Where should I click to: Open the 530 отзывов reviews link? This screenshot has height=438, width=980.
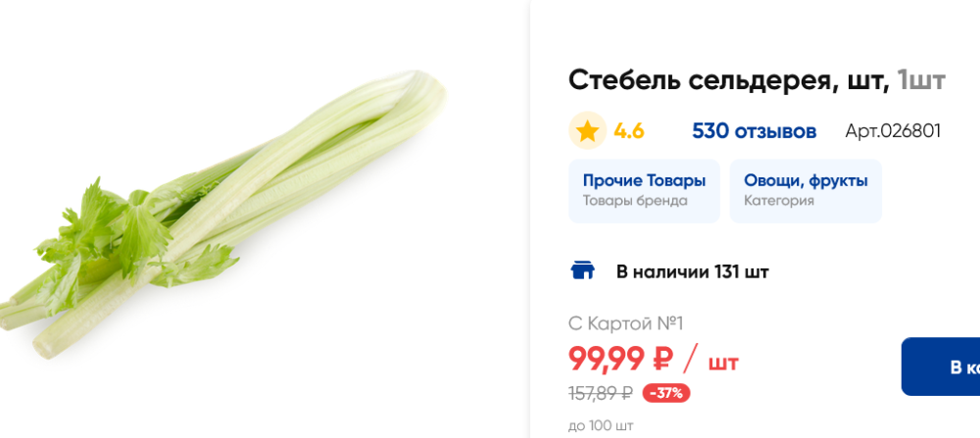[754, 131]
